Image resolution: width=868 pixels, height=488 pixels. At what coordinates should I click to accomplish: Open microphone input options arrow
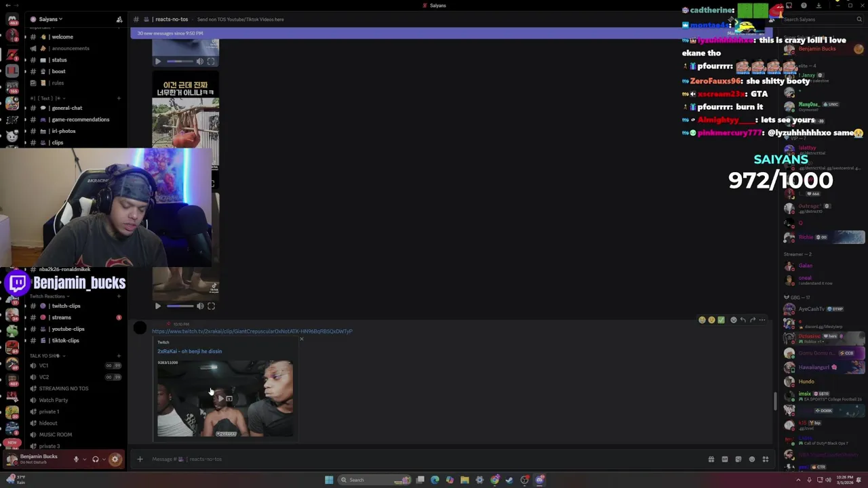pos(84,460)
